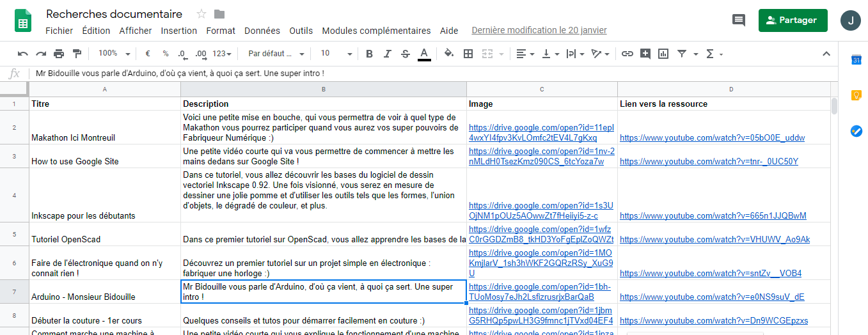Image resolution: width=868 pixels, height=335 pixels.
Task: Select the paint format tool
Action: (77, 54)
